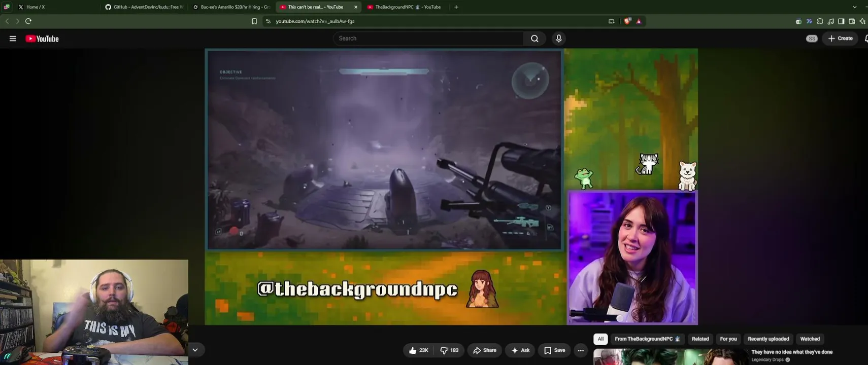
Task: Install or cast icon in address bar
Action: click(x=611, y=21)
